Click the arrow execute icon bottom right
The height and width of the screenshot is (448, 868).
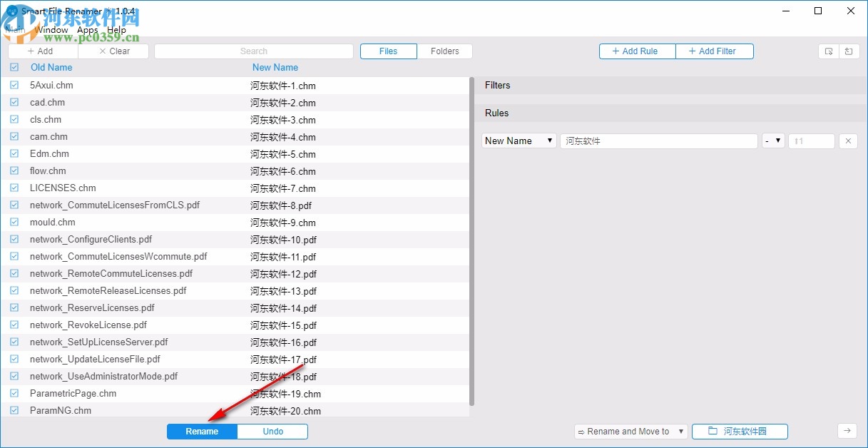(x=847, y=431)
